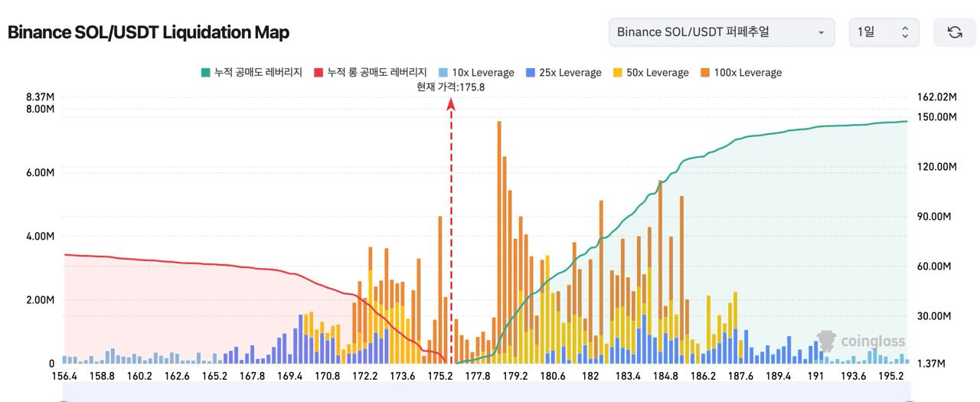Viewport: 980px width, 402px height.
Task: Click the 177.8 price axis label
Action: [x=478, y=376]
